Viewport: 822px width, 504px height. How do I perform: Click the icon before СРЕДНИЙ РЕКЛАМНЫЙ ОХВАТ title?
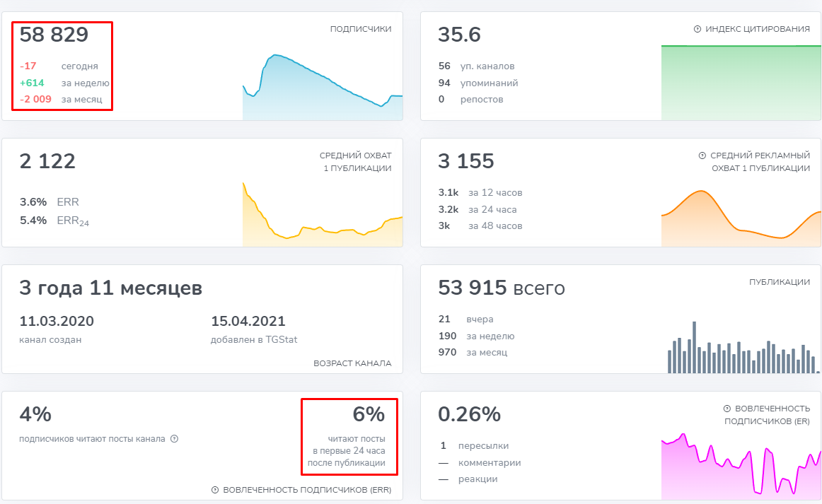(702, 156)
